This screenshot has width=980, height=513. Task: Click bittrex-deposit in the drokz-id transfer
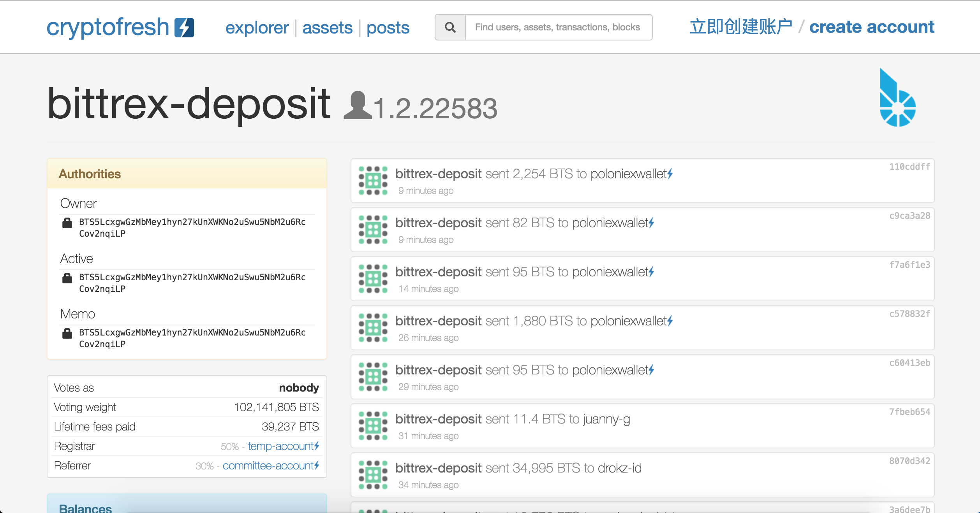(439, 468)
